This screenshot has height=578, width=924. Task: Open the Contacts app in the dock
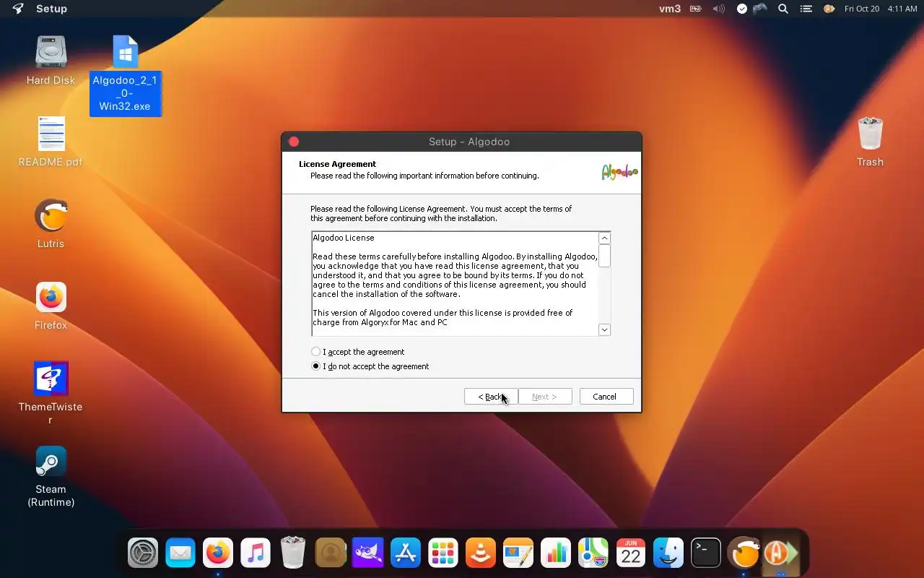[x=331, y=554]
